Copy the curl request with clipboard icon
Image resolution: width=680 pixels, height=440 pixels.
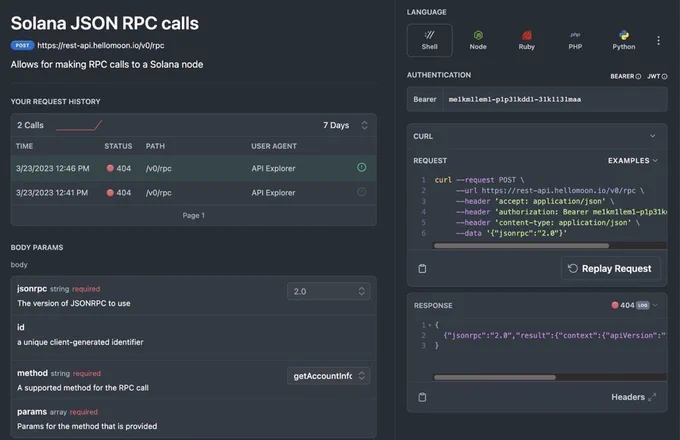[422, 269]
